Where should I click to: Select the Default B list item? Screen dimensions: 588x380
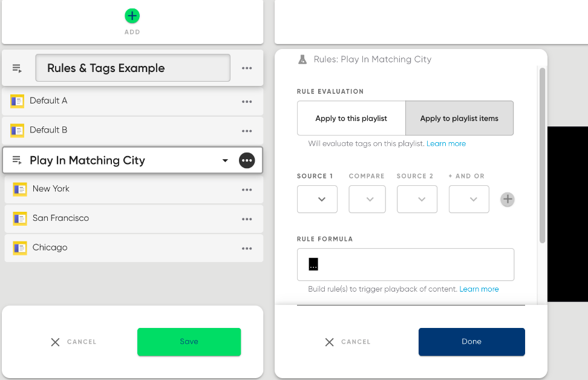click(132, 131)
